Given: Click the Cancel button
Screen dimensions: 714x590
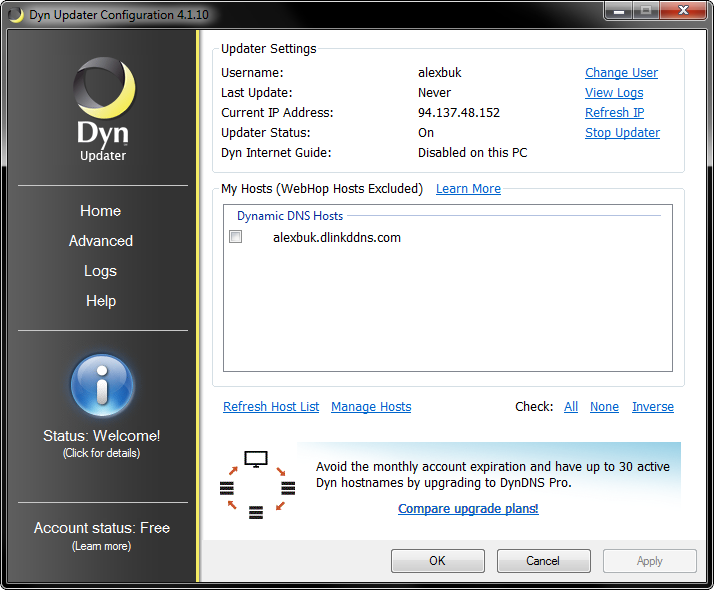Looking at the screenshot, I should [543, 561].
